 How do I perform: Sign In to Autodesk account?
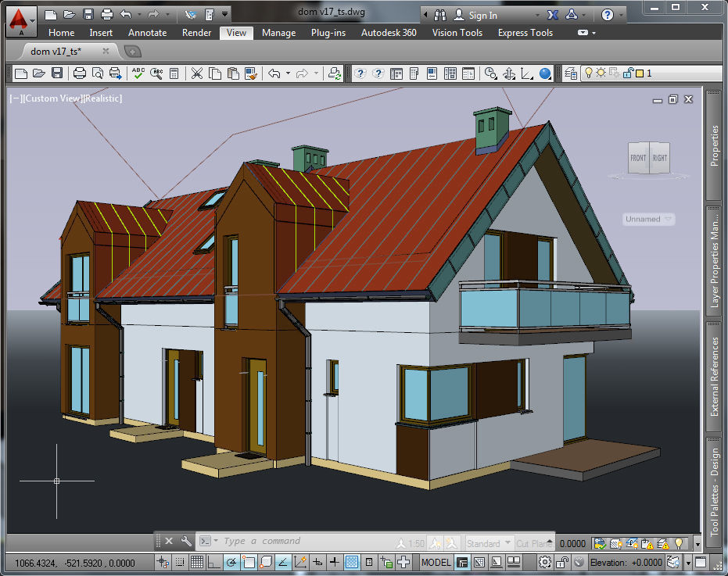(x=483, y=14)
